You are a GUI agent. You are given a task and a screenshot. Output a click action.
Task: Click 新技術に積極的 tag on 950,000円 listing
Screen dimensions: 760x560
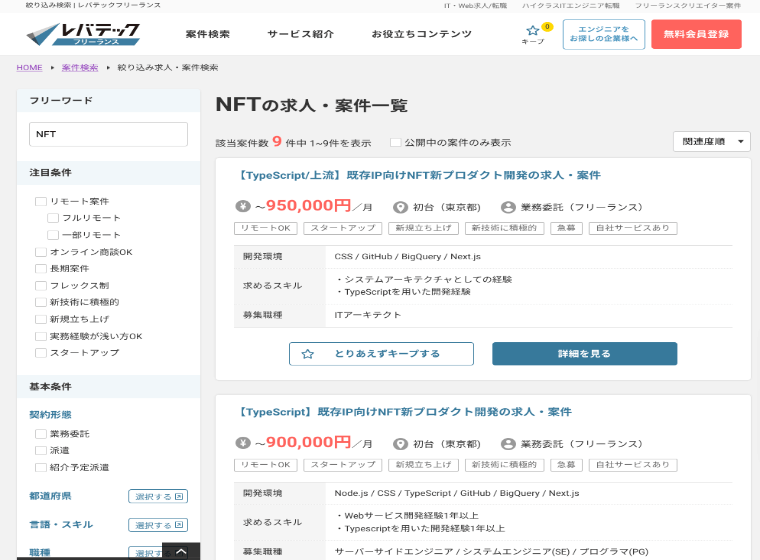(x=505, y=228)
